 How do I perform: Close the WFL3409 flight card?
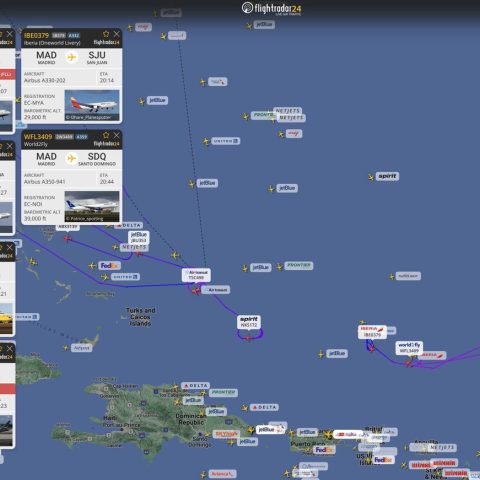click(x=116, y=135)
